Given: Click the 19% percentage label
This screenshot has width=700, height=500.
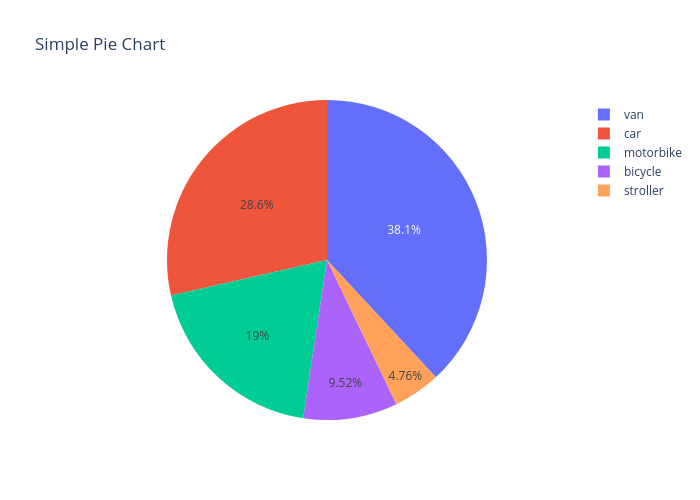Looking at the screenshot, I should [257, 336].
